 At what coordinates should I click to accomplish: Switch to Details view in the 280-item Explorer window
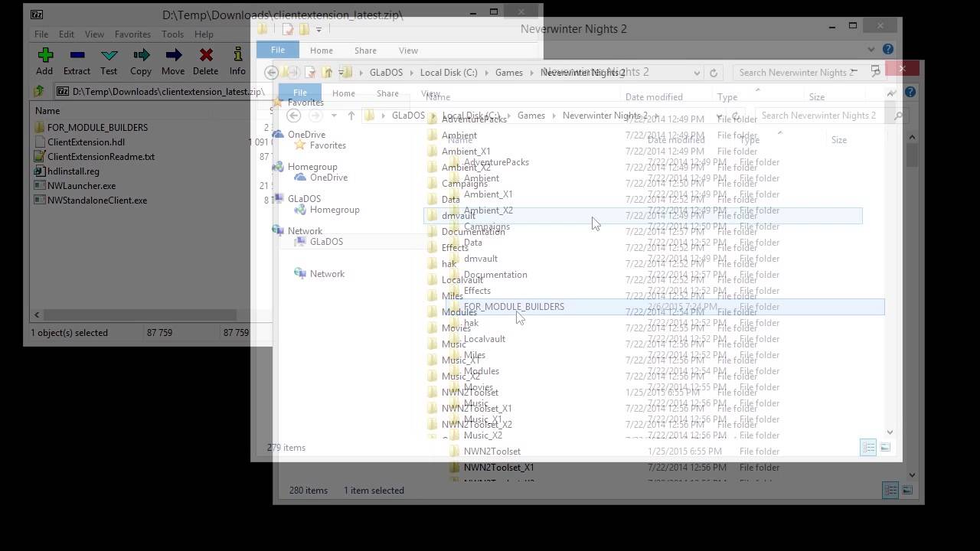coord(890,490)
